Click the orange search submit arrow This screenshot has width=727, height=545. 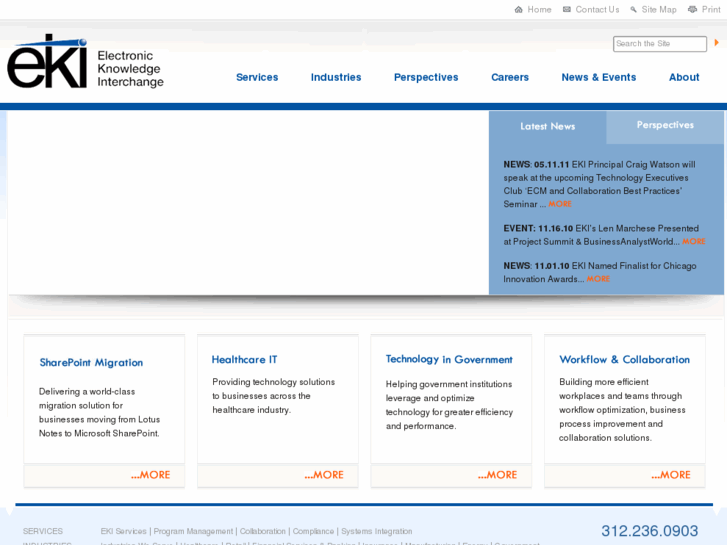(716, 43)
